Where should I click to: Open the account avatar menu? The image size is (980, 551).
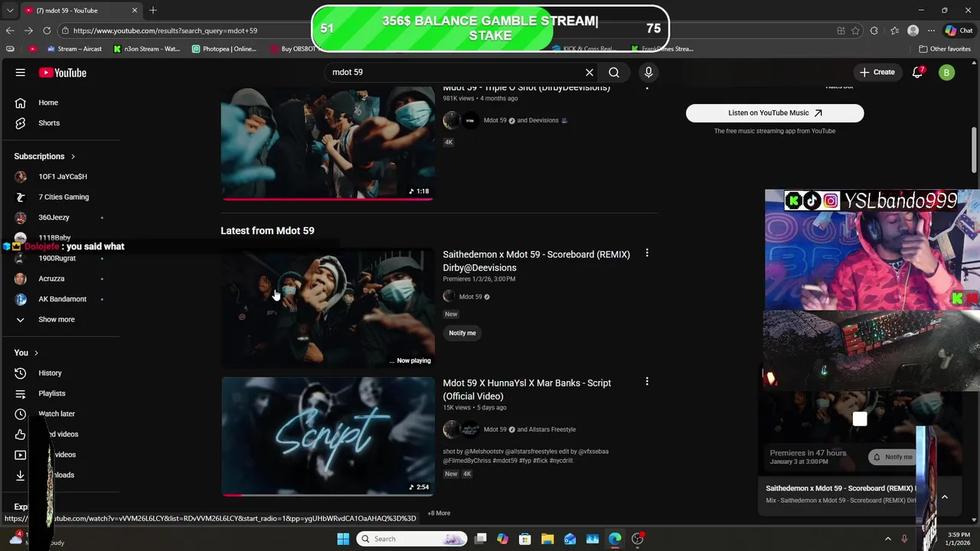click(x=947, y=73)
